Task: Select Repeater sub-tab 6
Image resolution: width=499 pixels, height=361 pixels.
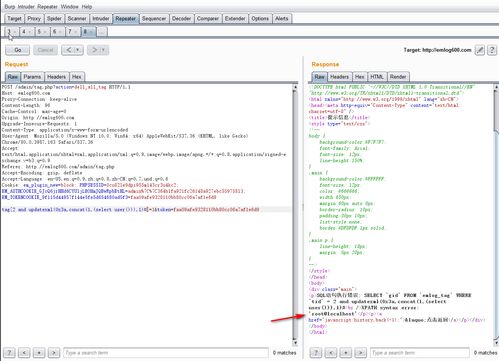Action: pos(55,32)
